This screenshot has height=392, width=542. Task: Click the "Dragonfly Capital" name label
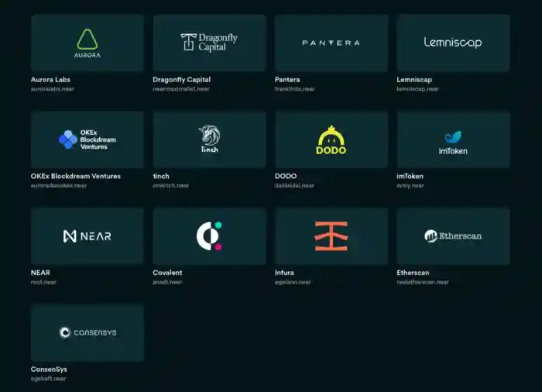181,80
